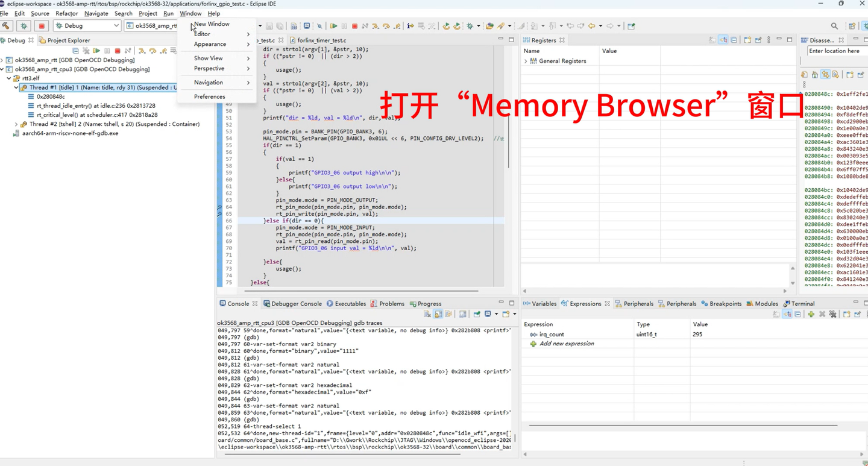The height and width of the screenshot is (466, 868).
Task: Click the toolbar Search magnifier icon
Action: [834, 26]
